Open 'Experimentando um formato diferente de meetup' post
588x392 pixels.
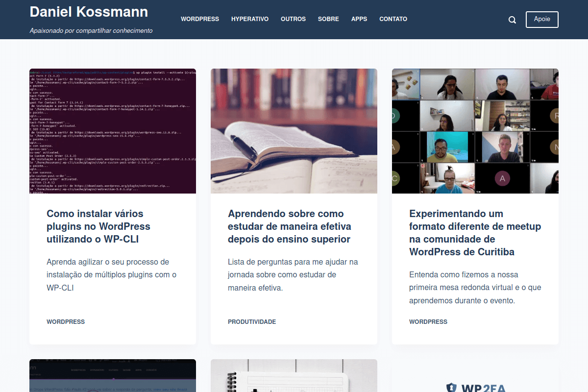[475, 233]
